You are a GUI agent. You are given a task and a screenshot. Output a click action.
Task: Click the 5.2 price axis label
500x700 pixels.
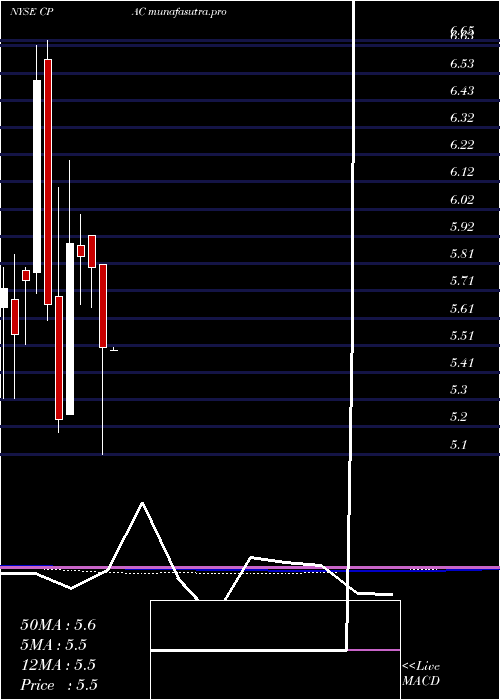click(x=458, y=417)
